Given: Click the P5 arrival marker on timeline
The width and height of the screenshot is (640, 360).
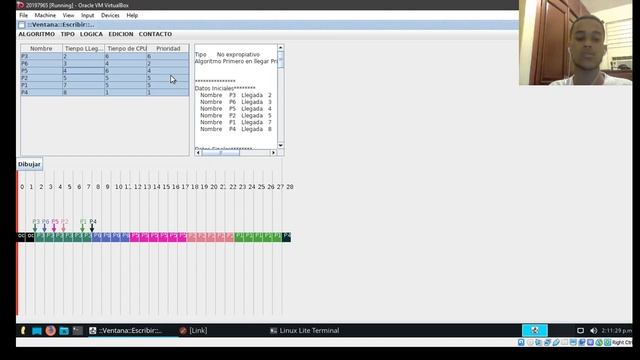Looking at the screenshot, I should [54, 225].
